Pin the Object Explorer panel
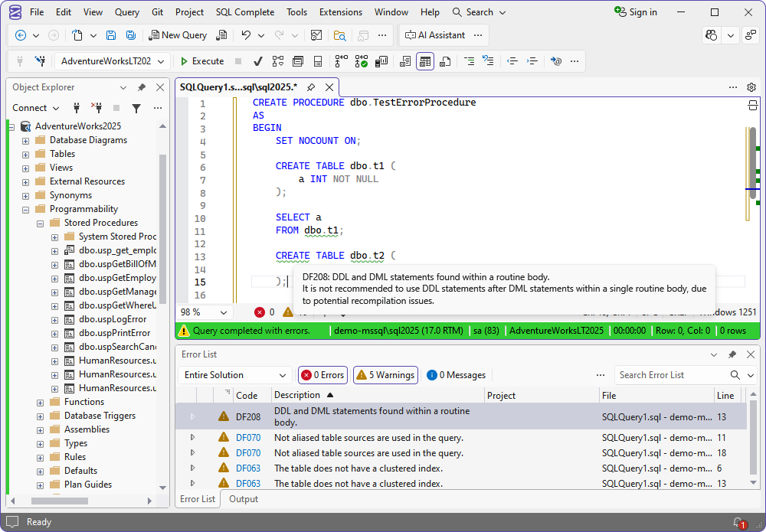The height and width of the screenshot is (532, 766). click(140, 86)
